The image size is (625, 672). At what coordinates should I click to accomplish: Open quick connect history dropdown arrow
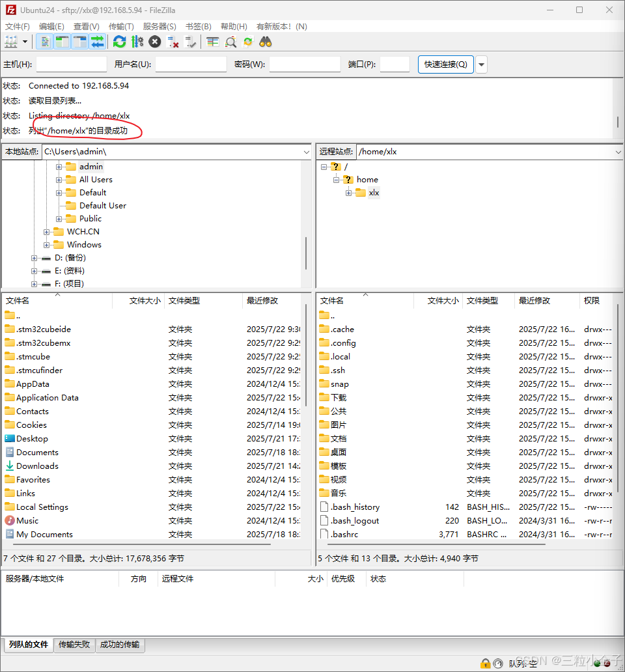pos(482,64)
